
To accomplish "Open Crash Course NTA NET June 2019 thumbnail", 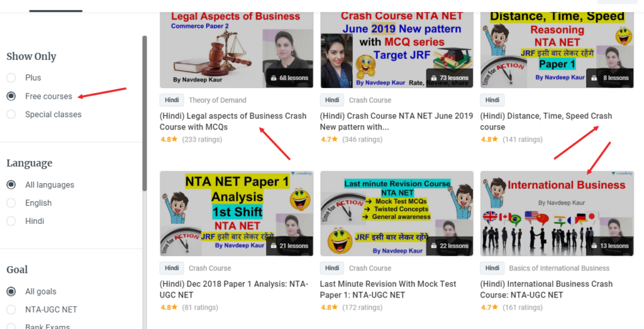I will tap(397, 50).
